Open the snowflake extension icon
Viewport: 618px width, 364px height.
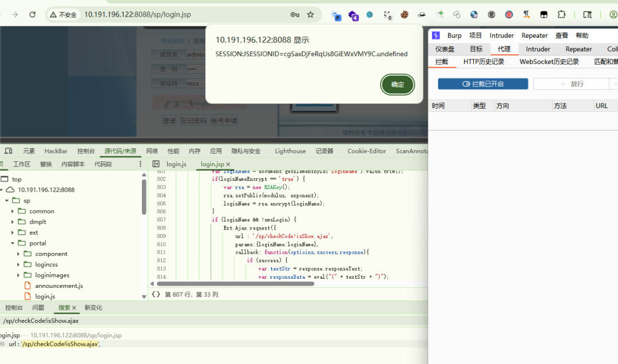point(369,14)
